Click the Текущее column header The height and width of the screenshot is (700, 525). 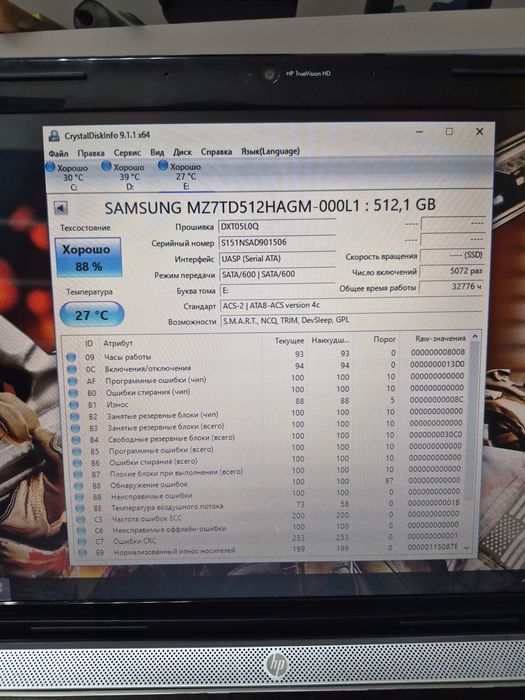[289, 341]
